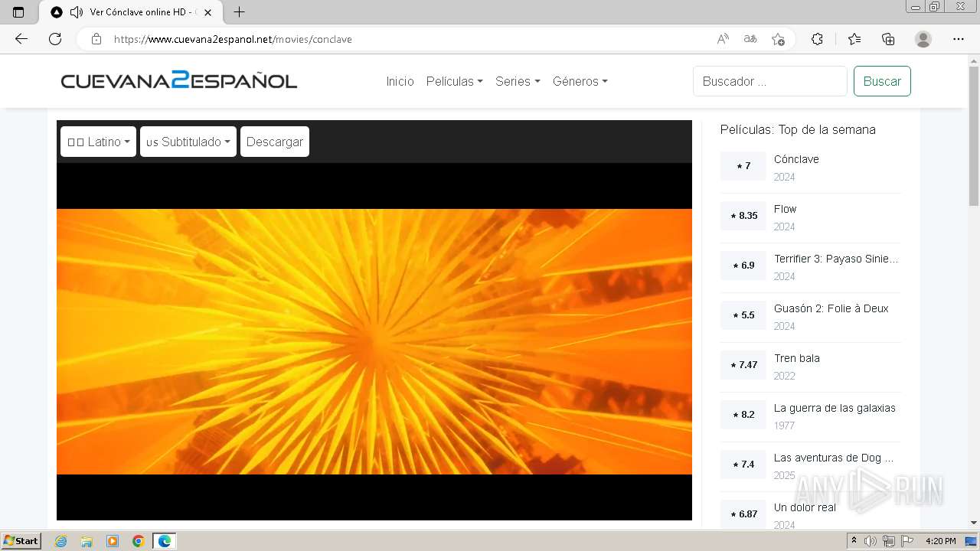Open the browser profile avatar

pos(923,39)
